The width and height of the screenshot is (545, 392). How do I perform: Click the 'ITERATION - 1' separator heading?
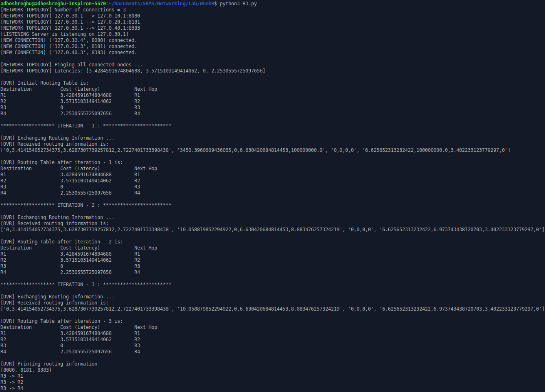(86, 126)
